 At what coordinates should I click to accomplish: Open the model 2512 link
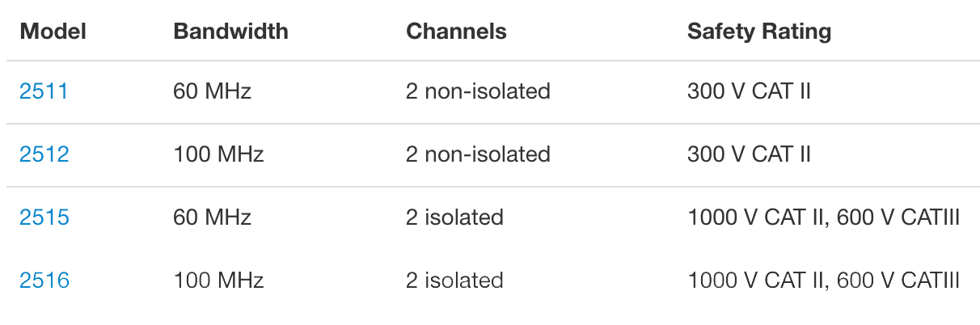pyautogui.click(x=44, y=154)
